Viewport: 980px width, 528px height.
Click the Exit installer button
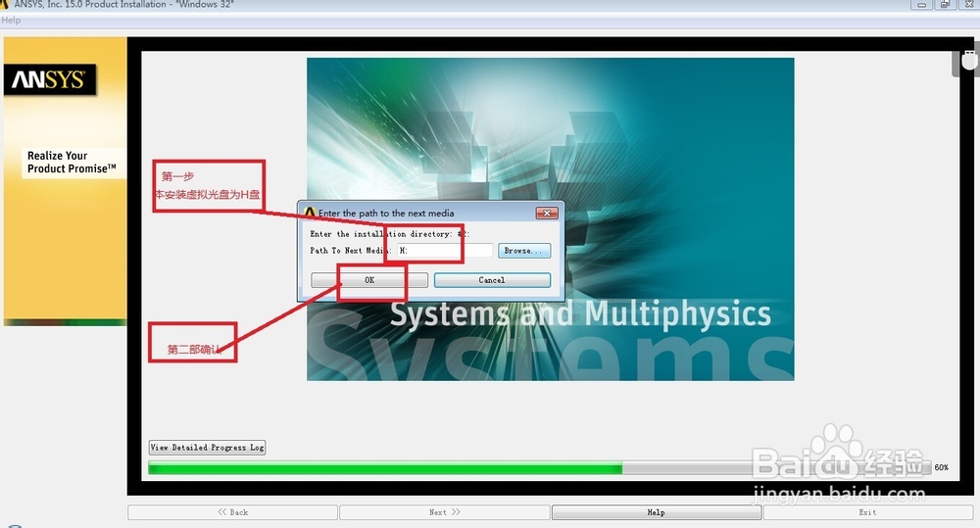coord(867,512)
